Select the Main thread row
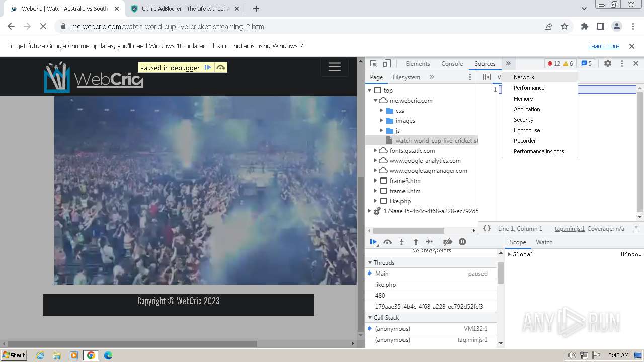The height and width of the screenshot is (362, 644). coord(431,274)
